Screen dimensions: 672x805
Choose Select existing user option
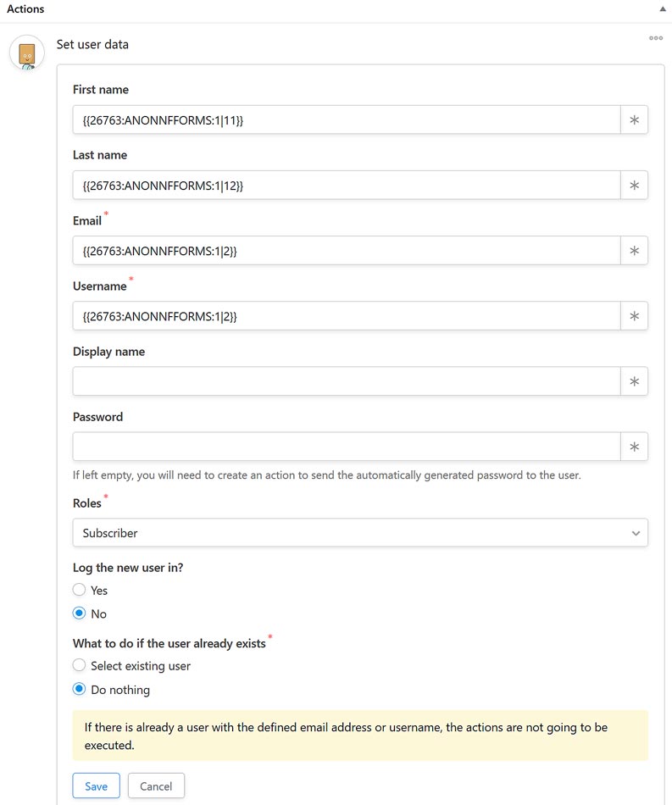tap(79, 665)
